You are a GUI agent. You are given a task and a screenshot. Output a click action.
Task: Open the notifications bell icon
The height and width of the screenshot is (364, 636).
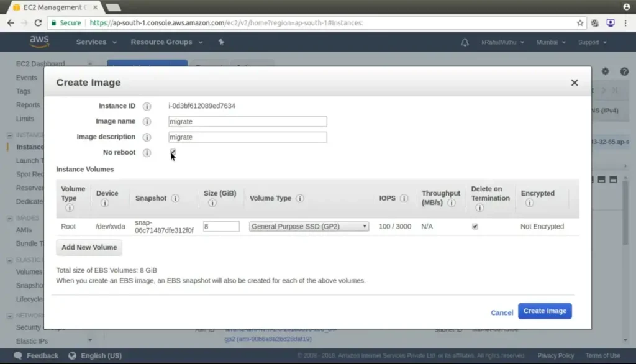pyautogui.click(x=465, y=42)
